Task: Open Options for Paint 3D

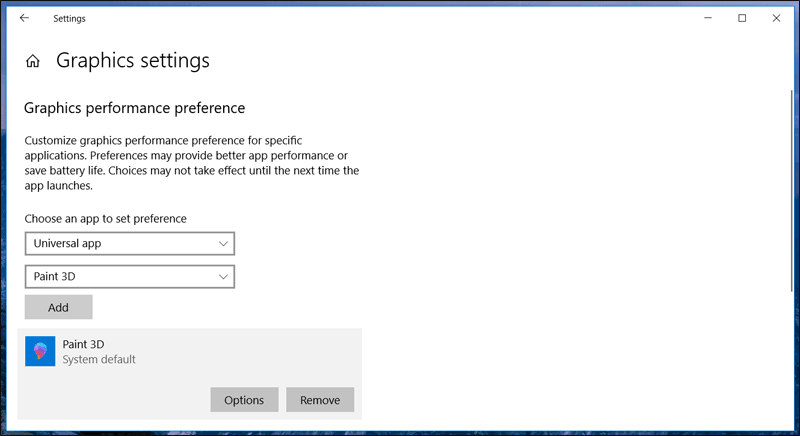Action: (244, 400)
